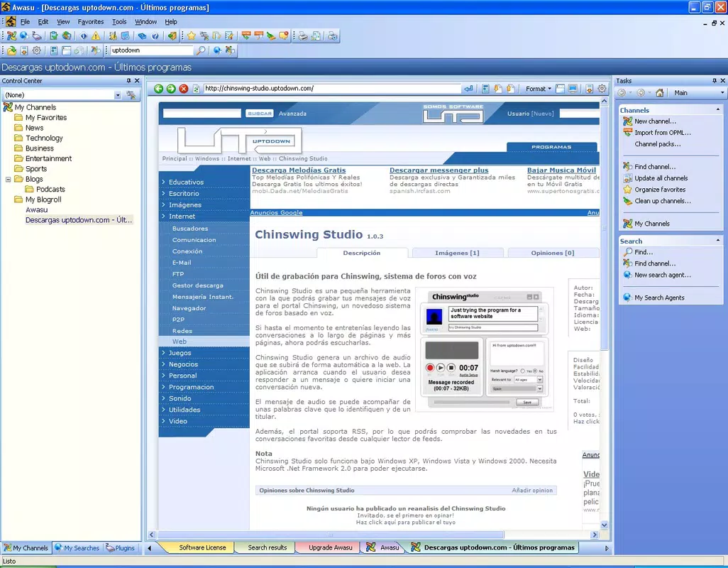The width and height of the screenshot is (728, 568).
Task: Expand the Sonido category on the web page
Action: (180, 398)
